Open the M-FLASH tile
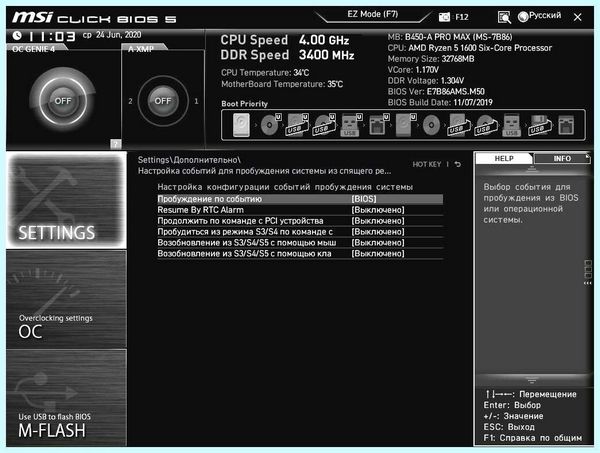Image resolution: width=600 pixels, height=453 pixels. coord(66,398)
